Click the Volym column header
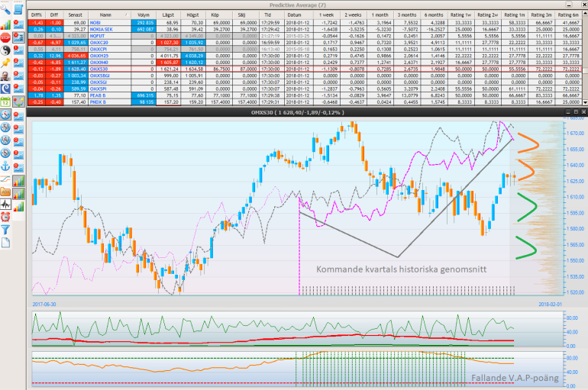 (144, 15)
